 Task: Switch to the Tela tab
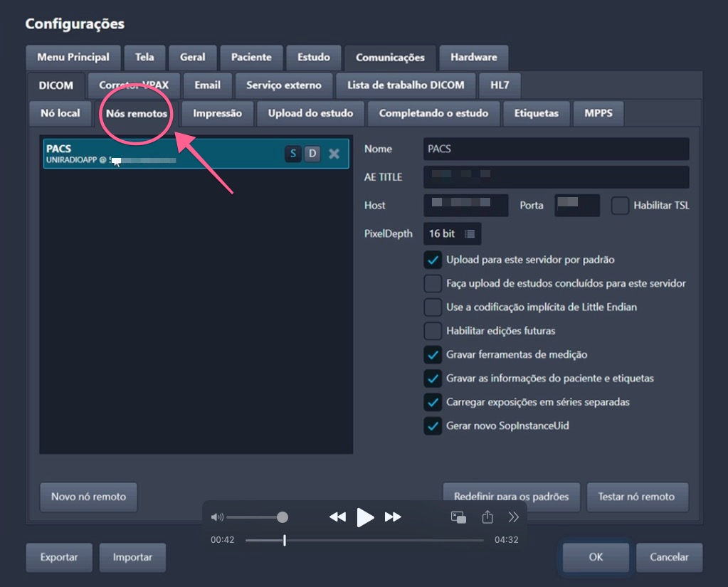tap(144, 58)
